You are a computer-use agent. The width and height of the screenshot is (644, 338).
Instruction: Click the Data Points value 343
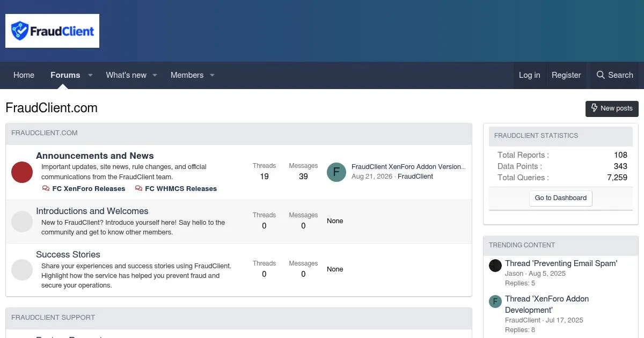[x=620, y=166]
